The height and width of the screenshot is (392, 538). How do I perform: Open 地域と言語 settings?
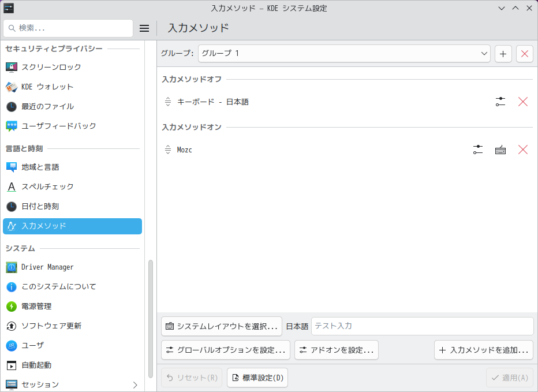(x=72, y=167)
